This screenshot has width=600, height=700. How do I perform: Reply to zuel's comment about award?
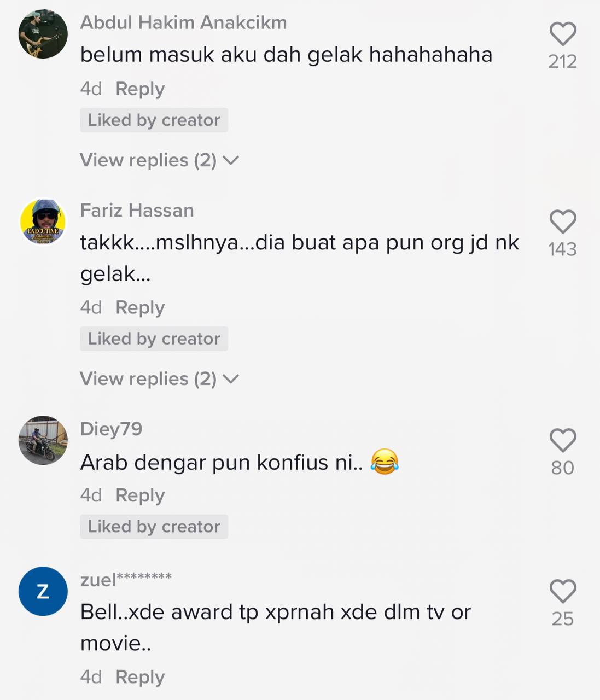pyautogui.click(x=140, y=677)
